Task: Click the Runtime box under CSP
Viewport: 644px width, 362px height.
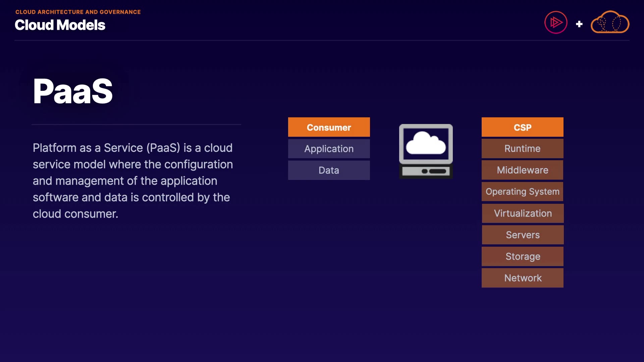Action: pyautogui.click(x=522, y=148)
